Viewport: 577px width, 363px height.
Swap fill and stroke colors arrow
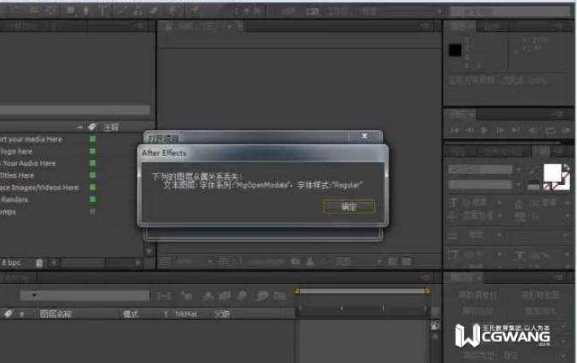[x=566, y=168]
